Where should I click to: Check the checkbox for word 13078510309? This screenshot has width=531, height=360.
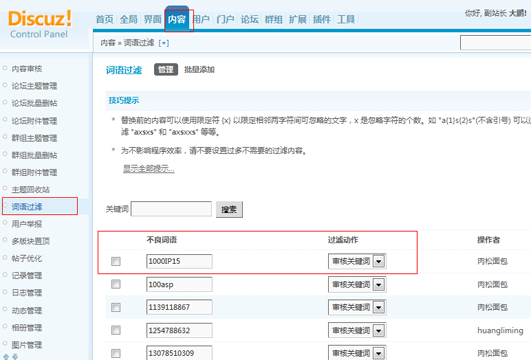point(116,353)
